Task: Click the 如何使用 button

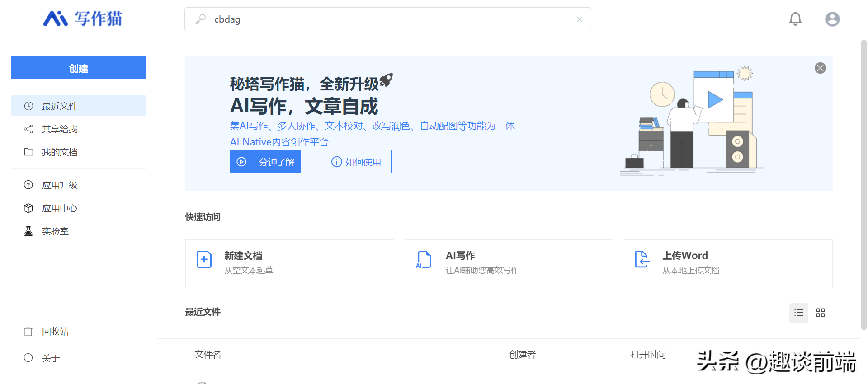Action: point(356,162)
